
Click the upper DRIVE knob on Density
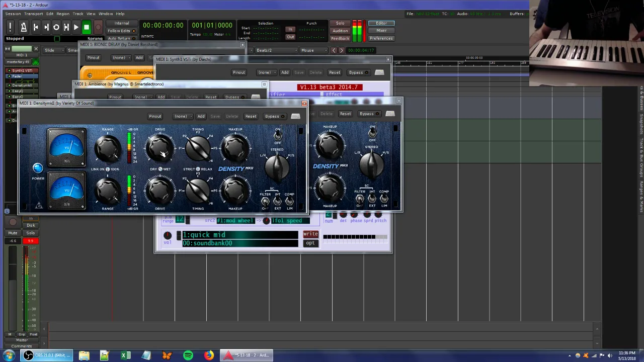[x=159, y=148]
